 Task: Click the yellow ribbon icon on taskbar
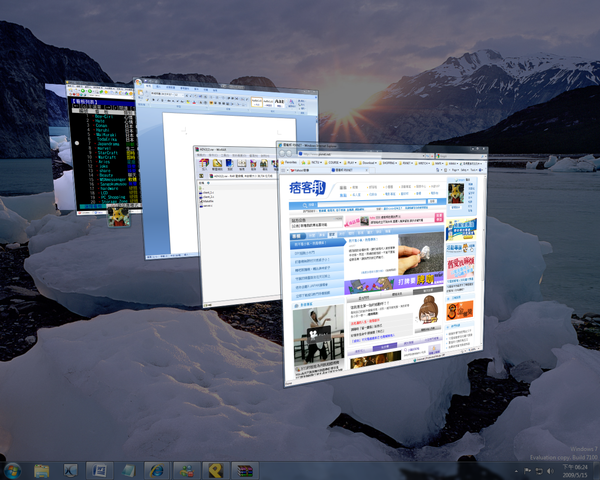(x=215, y=469)
